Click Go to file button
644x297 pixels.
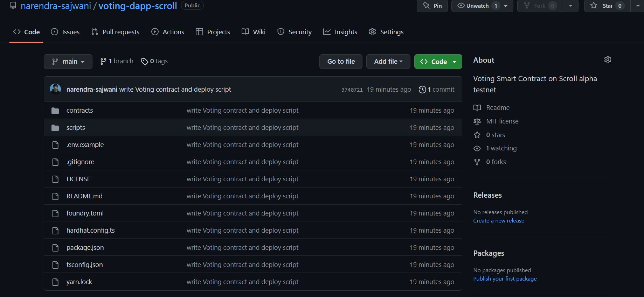point(341,62)
